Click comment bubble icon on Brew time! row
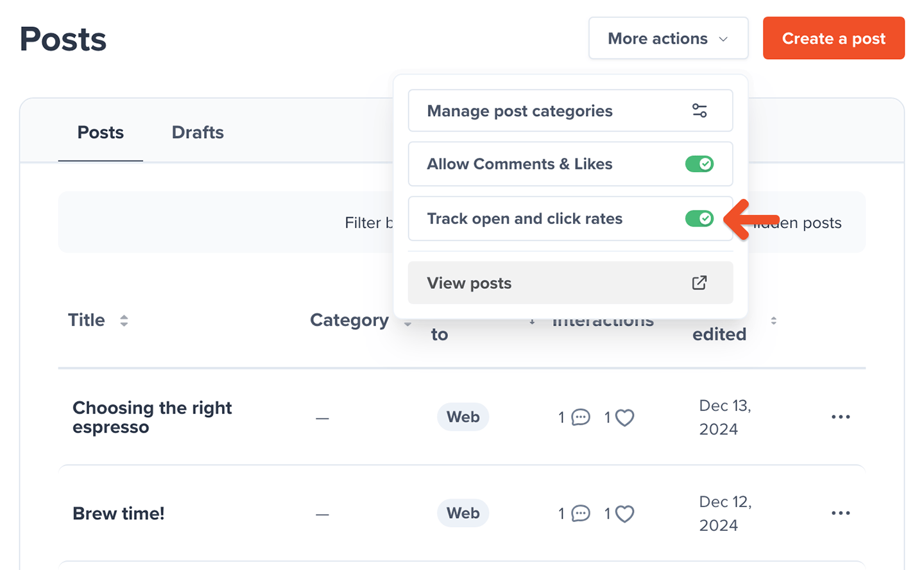 tap(581, 514)
